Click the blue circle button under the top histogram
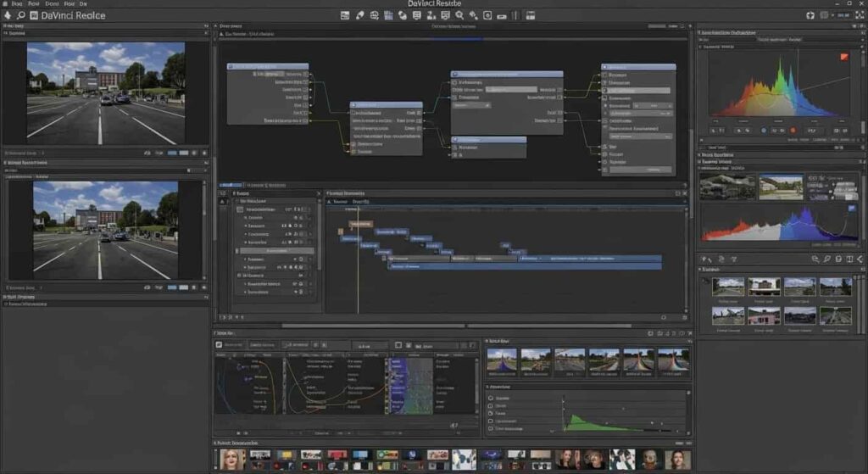The height and width of the screenshot is (474, 868). (764, 131)
